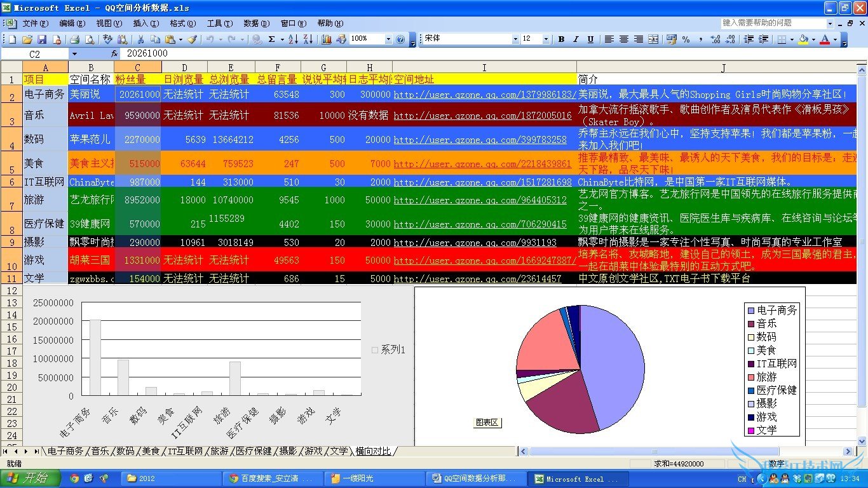Open the 格式 (Format) menu

[x=182, y=24]
